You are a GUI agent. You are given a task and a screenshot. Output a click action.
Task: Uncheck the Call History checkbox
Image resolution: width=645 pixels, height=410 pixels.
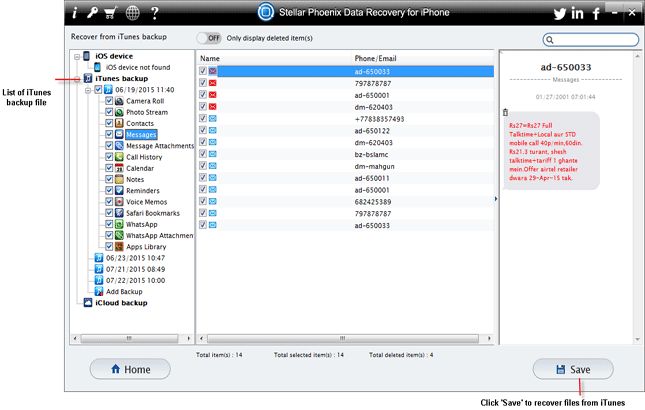pos(109,157)
